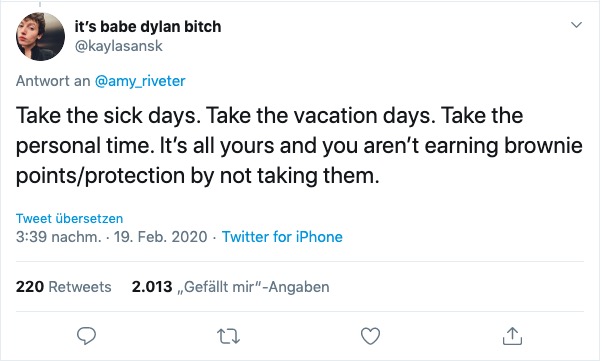Open the profile avatar photo
The height and width of the screenshot is (361, 602).
tap(40, 36)
